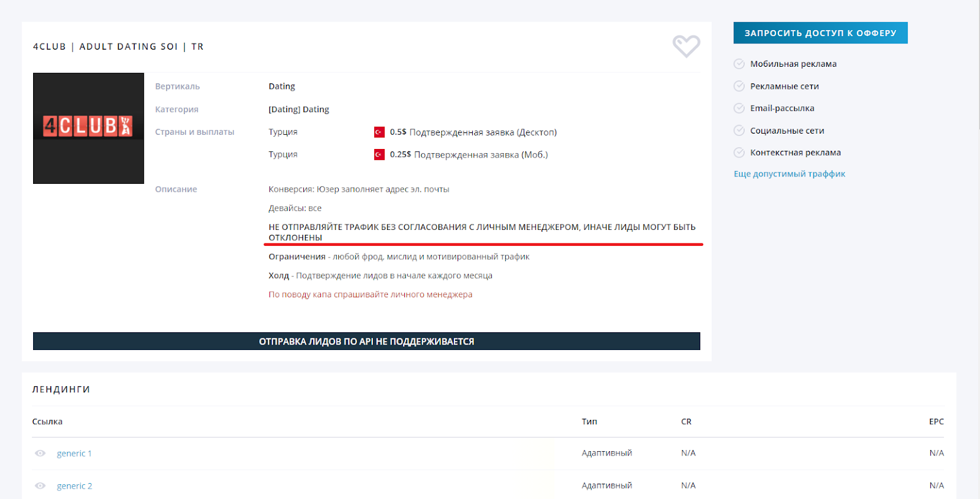Screen dimensions: 980x499
Task: Click the EPC column header
Action: pyautogui.click(x=937, y=422)
